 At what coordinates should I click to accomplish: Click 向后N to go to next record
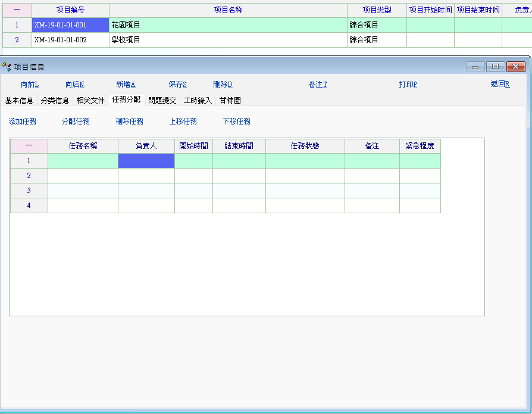coord(75,85)
